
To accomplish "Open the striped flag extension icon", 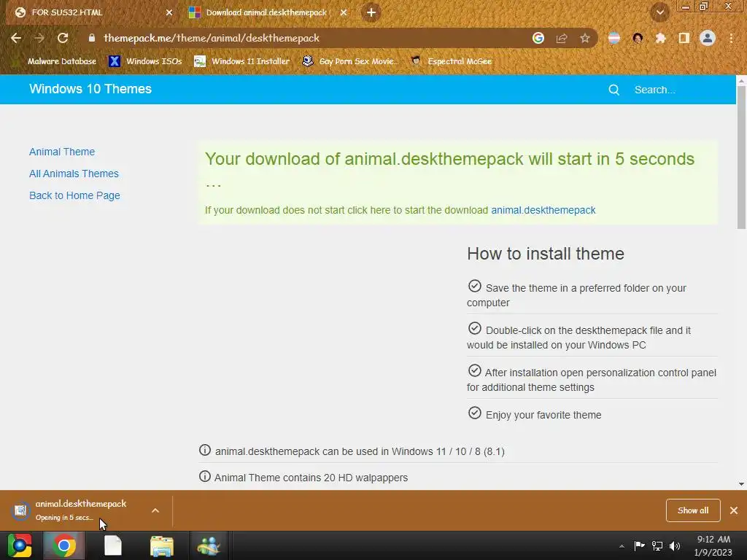I will click(x=614, y=38).
